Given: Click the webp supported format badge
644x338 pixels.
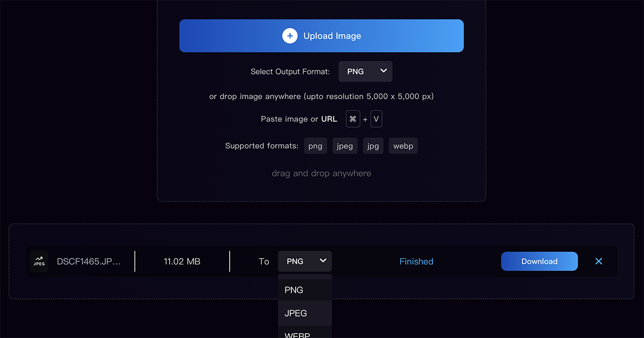Looking at the screenshot, I should [x=403, y=146].
